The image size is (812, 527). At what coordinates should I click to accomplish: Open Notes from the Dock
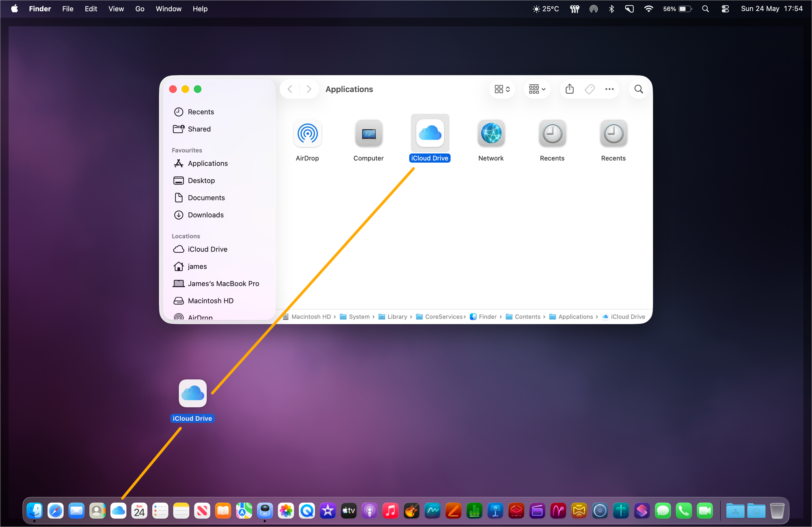click(181, 510)
